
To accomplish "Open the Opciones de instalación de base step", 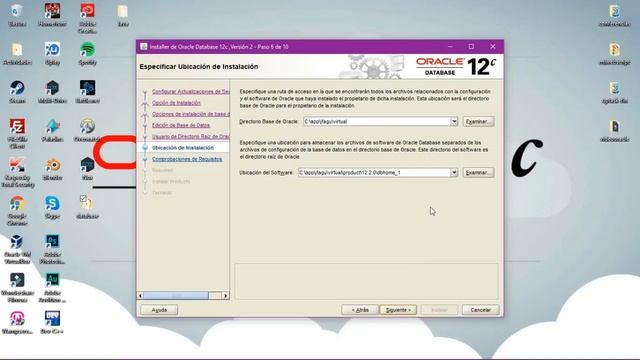I will click(191, 114).
